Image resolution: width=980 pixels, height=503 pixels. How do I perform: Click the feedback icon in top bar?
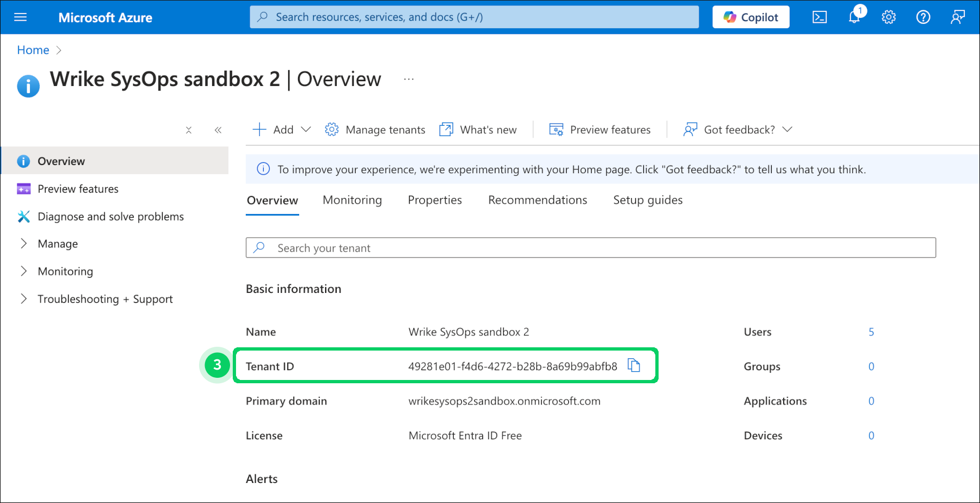(x=957, y=17)
